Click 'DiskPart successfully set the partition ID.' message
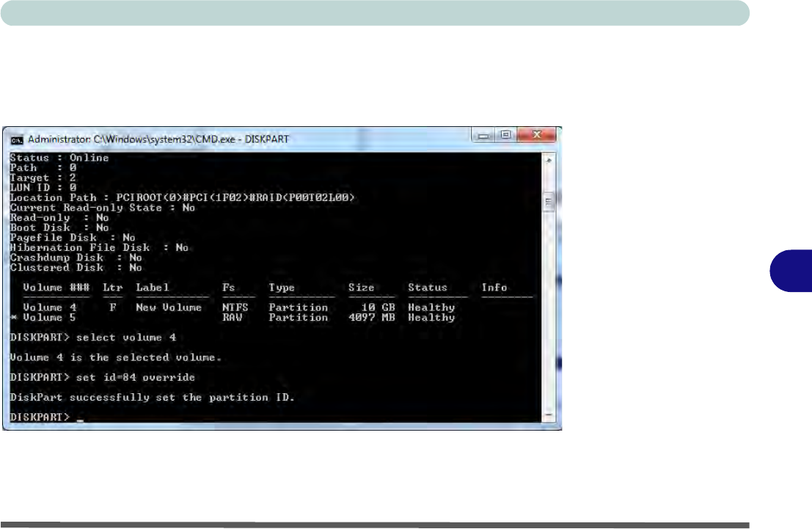This screenshot has width=812, height=529. [x=153, y=398]
